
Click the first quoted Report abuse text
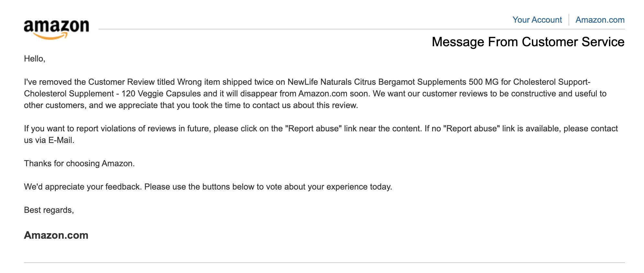tap(313, 128)
